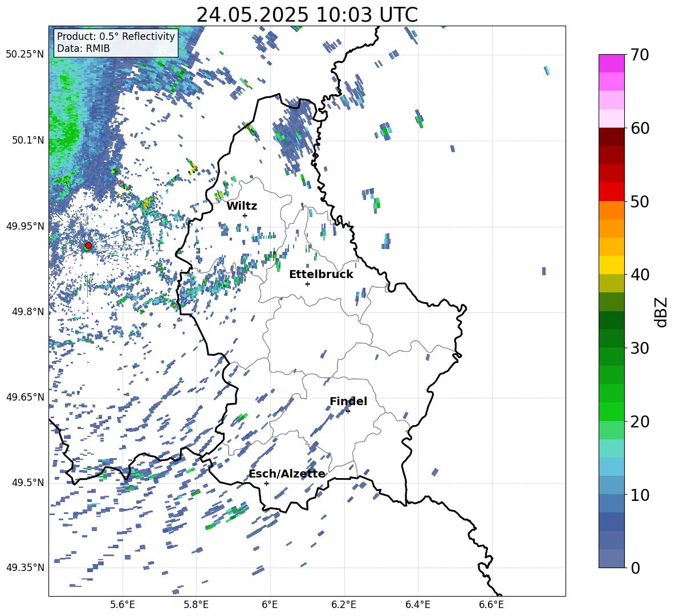Click the colorbar tick label 20
Image resolution: width=675 pixels, height=616 pixels.
[x=640, y=422]
